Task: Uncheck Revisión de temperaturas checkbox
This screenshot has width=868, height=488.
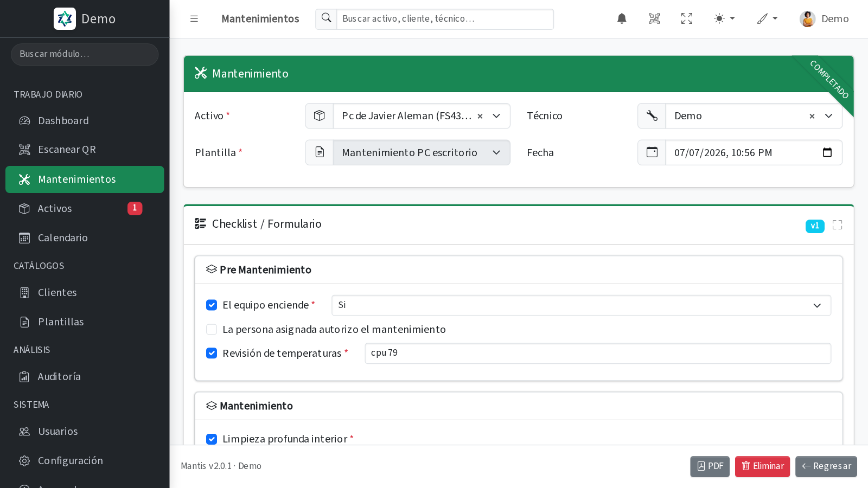Action: coord(212,354)
